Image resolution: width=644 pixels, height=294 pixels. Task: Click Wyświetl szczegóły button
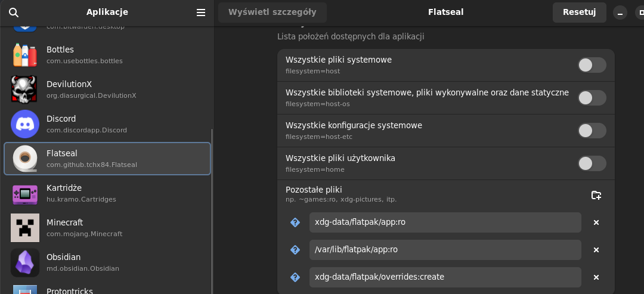272,12
